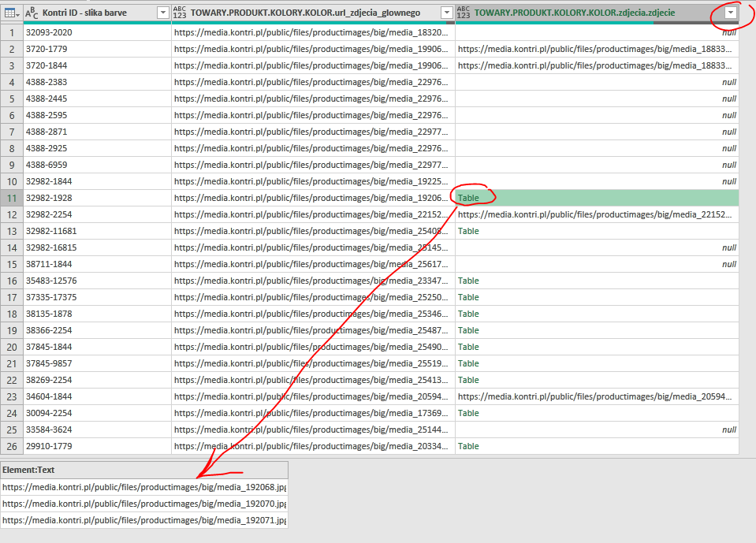Click the ABC type icon of Kontri ID column
The image size is (756, 543).
coord(32,13)
